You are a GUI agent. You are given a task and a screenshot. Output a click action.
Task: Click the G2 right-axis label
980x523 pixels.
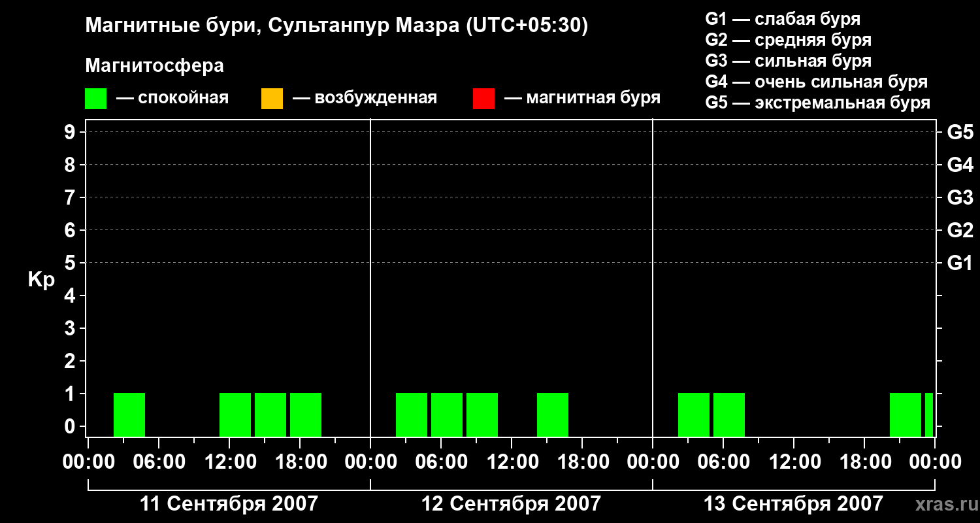[960, 230]
